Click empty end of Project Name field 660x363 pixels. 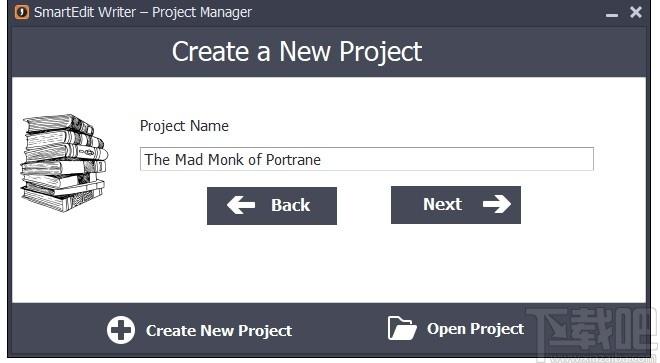457,159
